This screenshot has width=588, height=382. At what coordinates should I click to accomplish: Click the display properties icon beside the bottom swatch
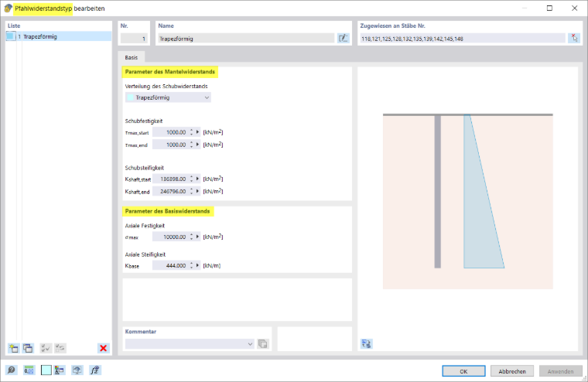60,370
